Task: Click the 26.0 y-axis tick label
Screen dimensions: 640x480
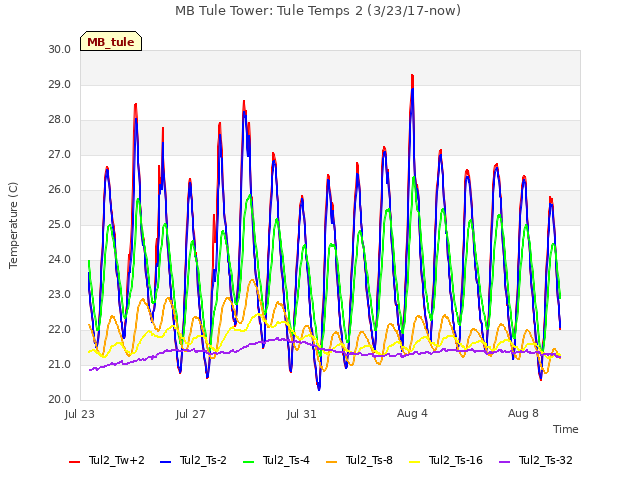Action: [x=60, y=189]
